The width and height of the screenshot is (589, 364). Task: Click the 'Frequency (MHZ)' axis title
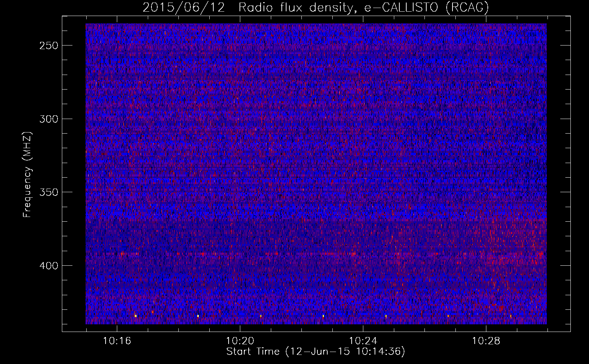[x=27, y=174]
